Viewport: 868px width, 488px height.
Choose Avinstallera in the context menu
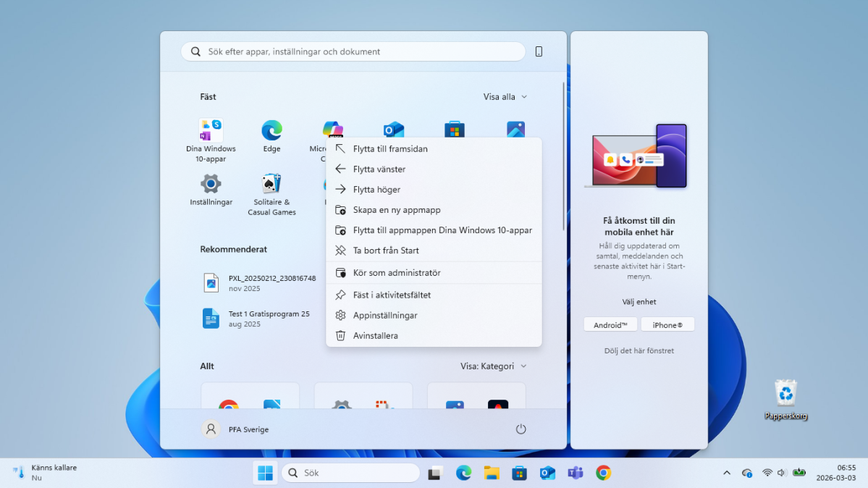pos(375,336)
